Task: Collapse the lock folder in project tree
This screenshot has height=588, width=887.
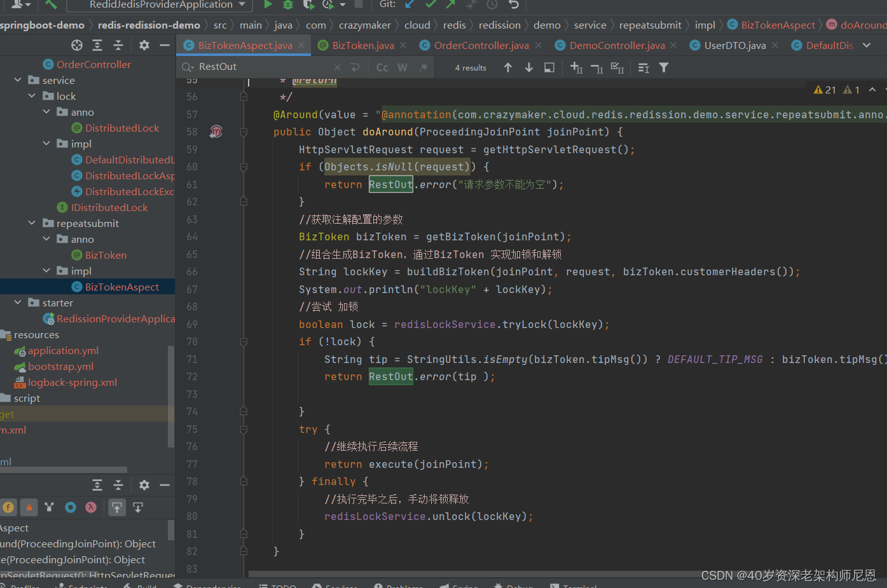Action: 32,96
